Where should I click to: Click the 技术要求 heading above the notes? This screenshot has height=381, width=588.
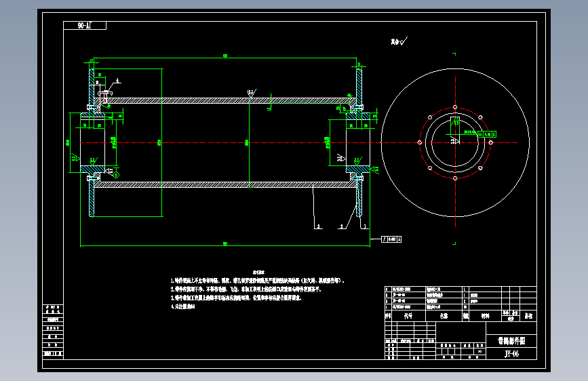pos(258,273)
